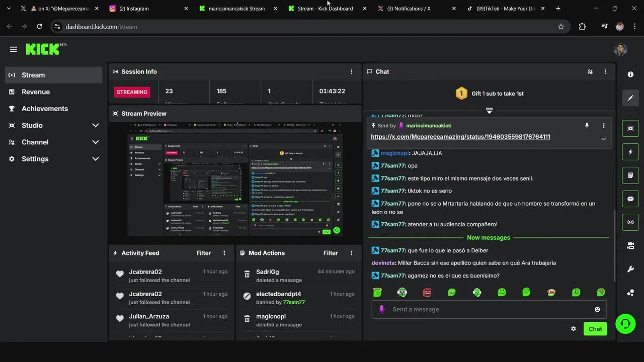
Task: Expand the Settings sidebar section
Action: (54, 159)
